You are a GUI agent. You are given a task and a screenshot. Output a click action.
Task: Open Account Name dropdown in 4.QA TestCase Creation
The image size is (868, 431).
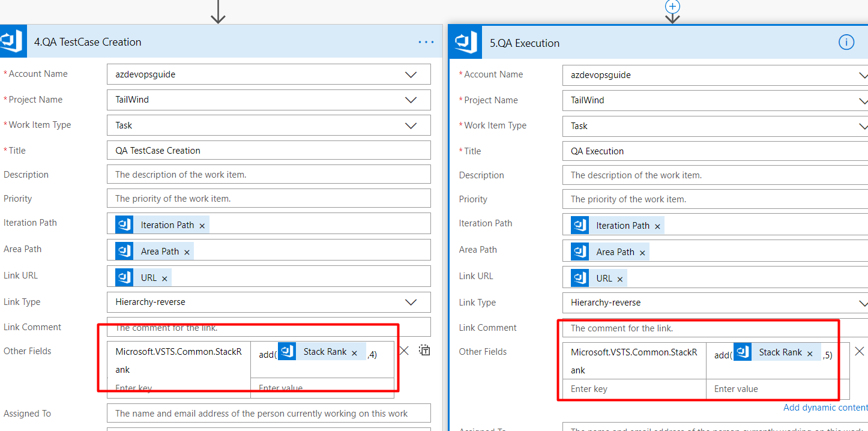[x=411, y=74]
